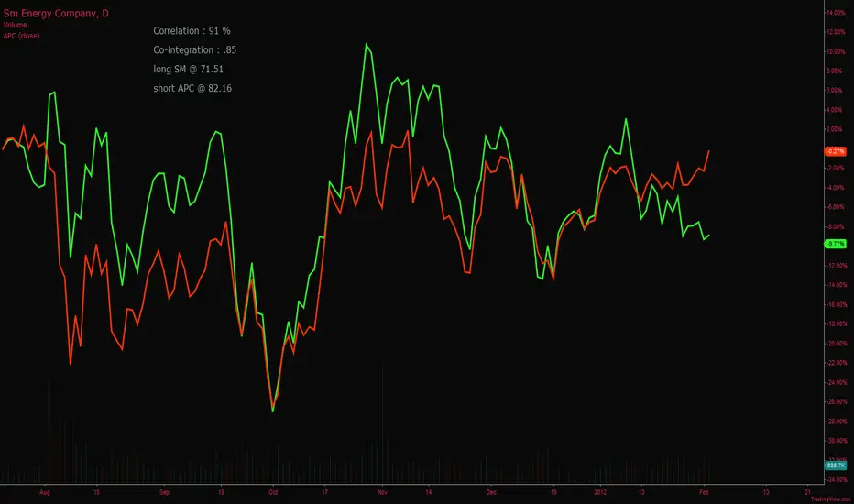Click the 4.00% axis label
854x504 pixels.
coord(836,110)
